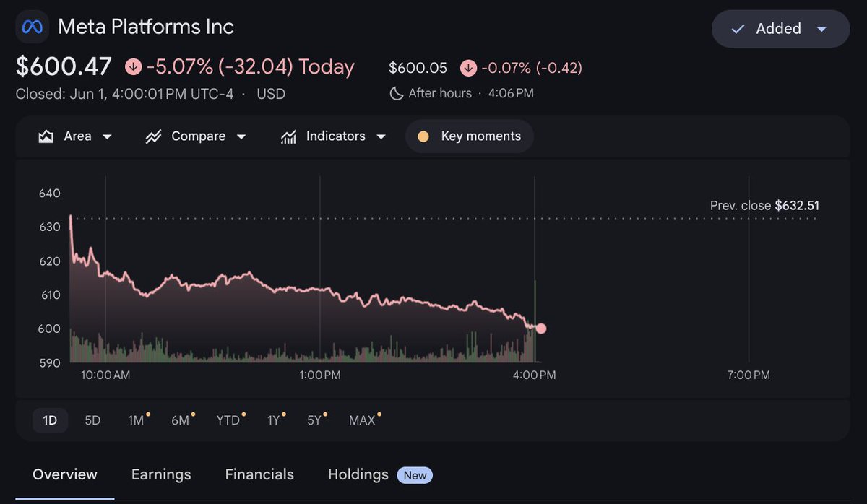Image resolution: width=867 pixels, height=504 pixels.
Task: Select the 5D time range
Action: click(x=92, y=420)
